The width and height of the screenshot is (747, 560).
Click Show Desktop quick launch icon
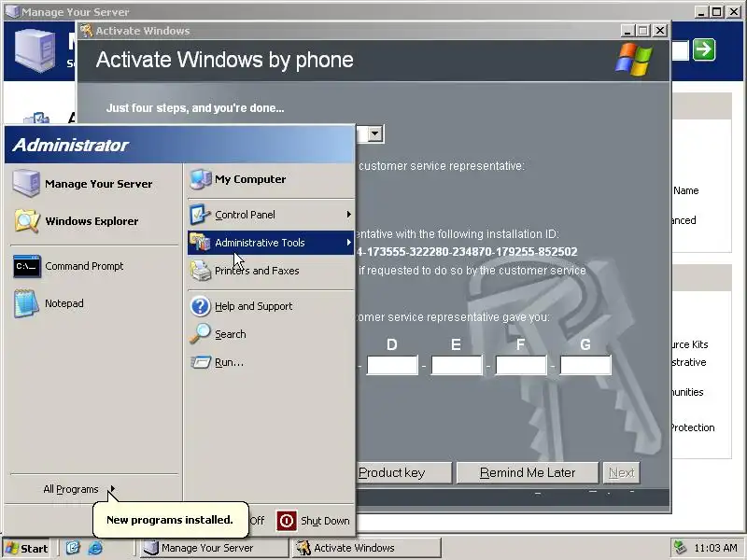(73, 548)
